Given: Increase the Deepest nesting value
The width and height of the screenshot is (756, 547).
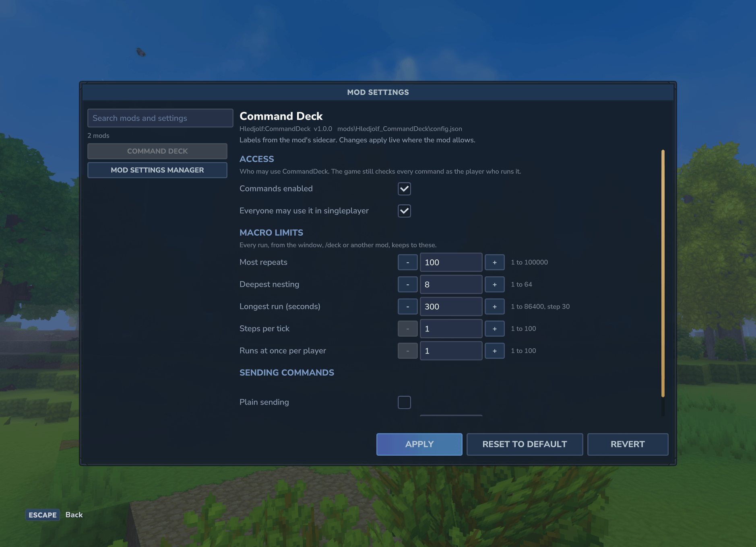Looking at the screenshot, I should (x=494, y=284).
